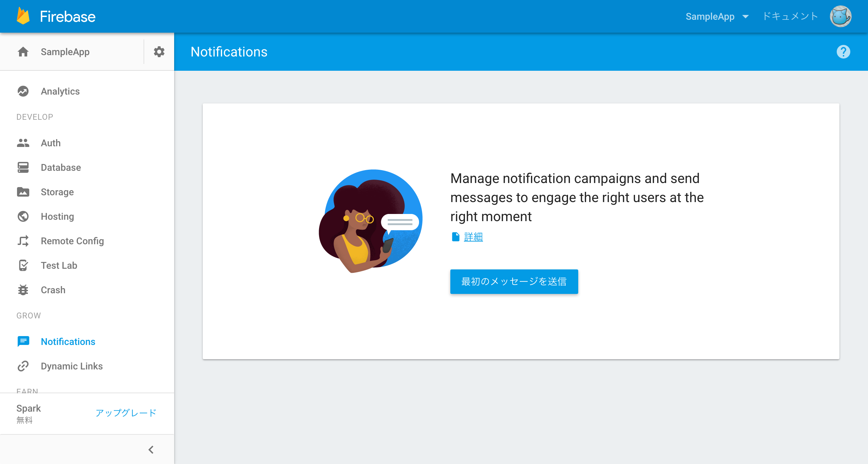Open the user avatar account menu
This screenshot has width=868, height=464.
coord(840,16)
